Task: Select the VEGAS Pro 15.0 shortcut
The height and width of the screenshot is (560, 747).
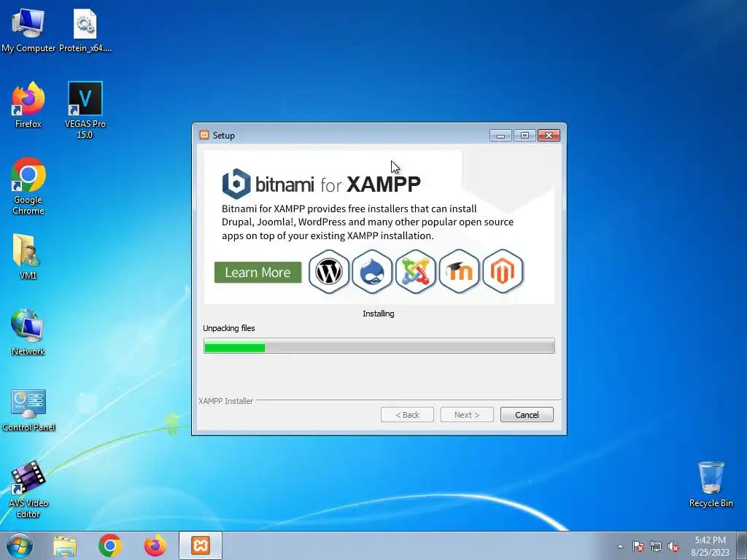Action: [85, 111]
